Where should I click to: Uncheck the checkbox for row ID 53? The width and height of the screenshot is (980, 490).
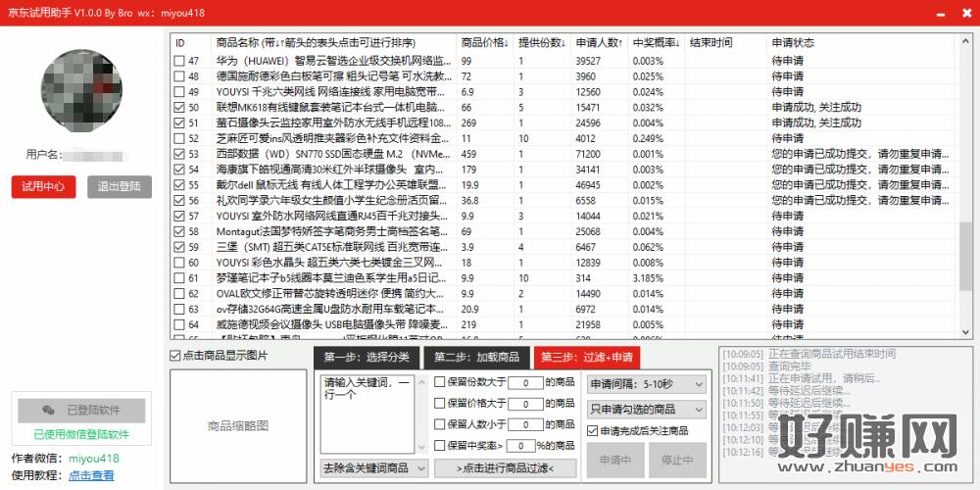[179, 154]
